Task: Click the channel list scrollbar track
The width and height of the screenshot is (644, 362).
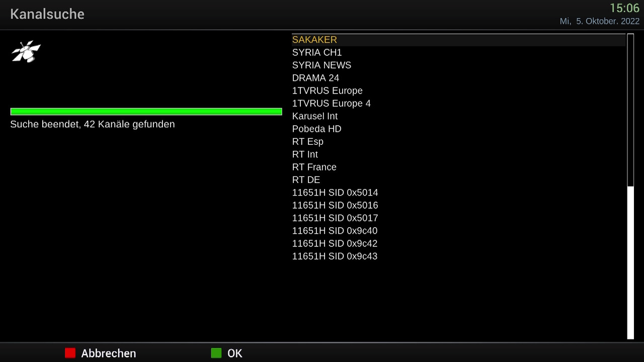Action: (x=630, y=187)
